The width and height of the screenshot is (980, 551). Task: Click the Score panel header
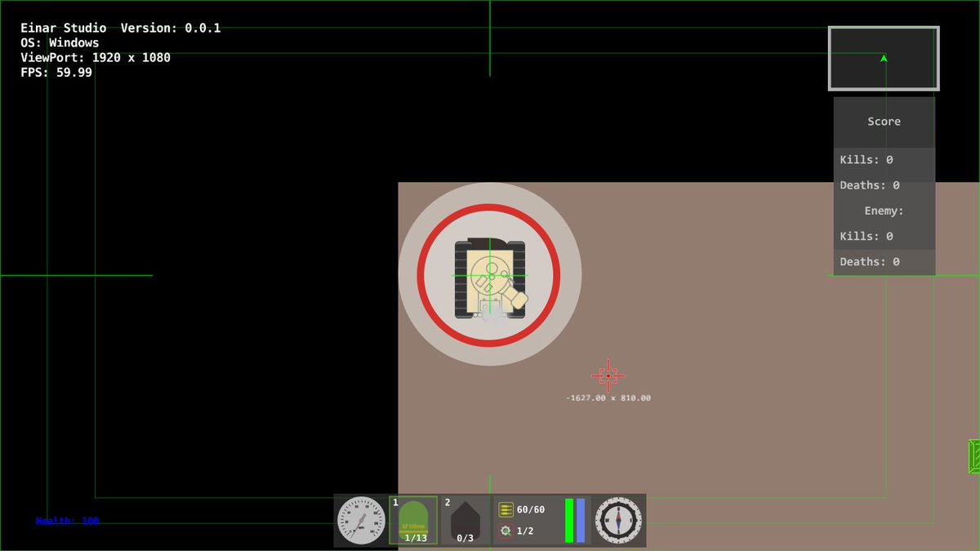pyautogui.click(x=884, y=122)
